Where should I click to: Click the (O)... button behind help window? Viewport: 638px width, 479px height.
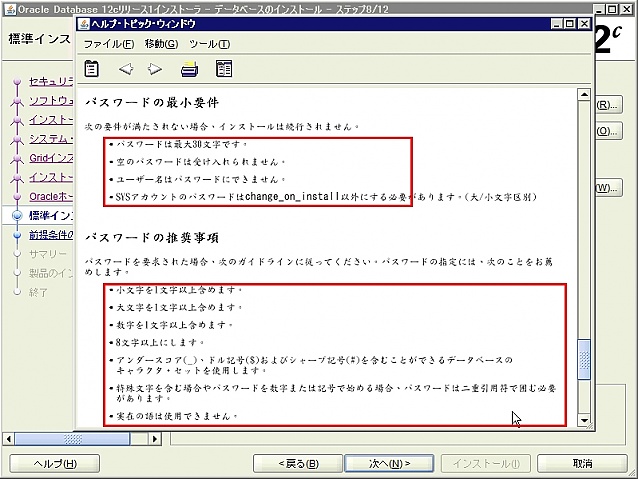click(608, 131)
